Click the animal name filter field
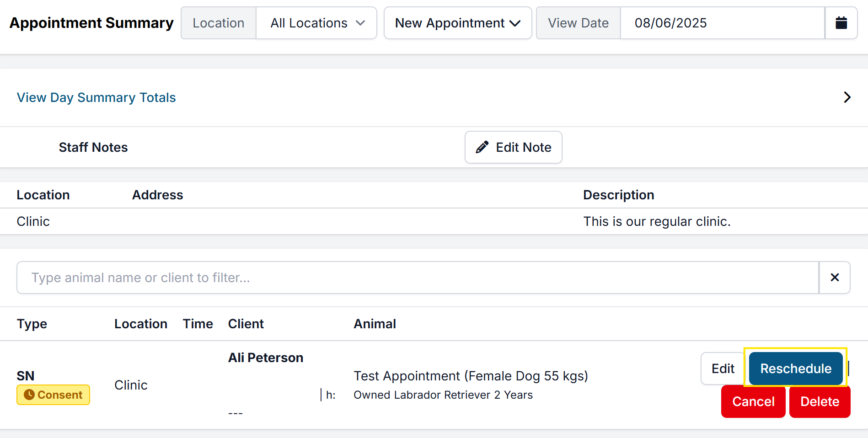 (x=417, y=278)
